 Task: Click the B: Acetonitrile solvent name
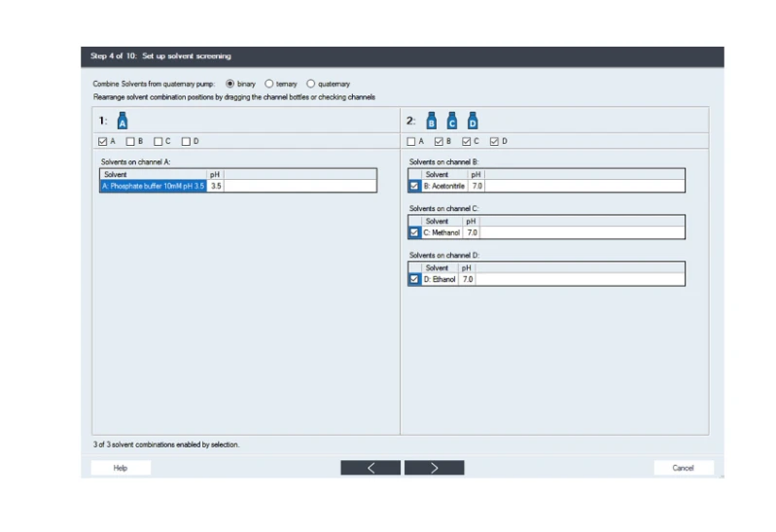444,186
